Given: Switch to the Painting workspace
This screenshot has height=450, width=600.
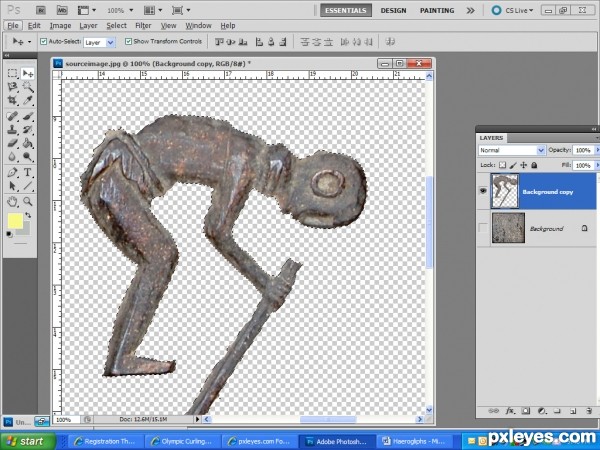Looking at the screenshot, I should coord(437,10).
